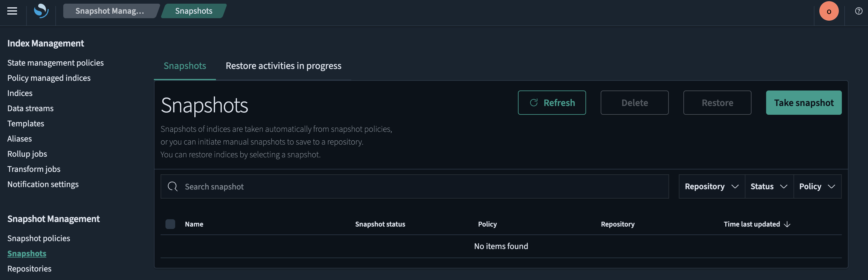Click the Take snapshot button
868x280 pixels.
click(804, 103)
